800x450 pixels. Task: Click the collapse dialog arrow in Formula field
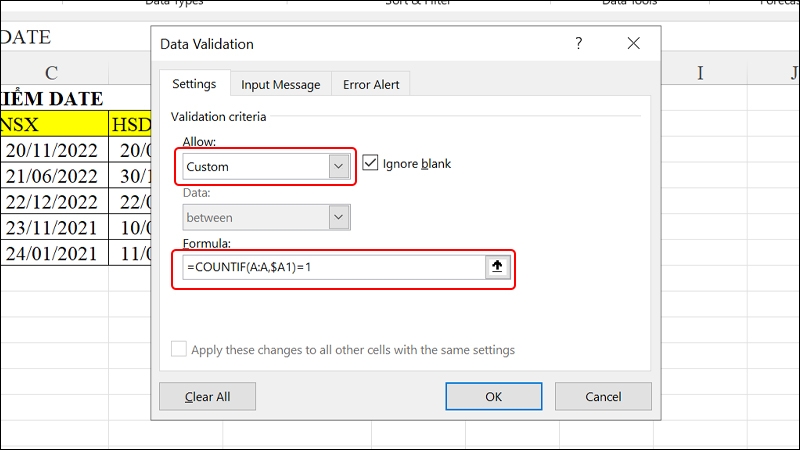tap(497, 267)
